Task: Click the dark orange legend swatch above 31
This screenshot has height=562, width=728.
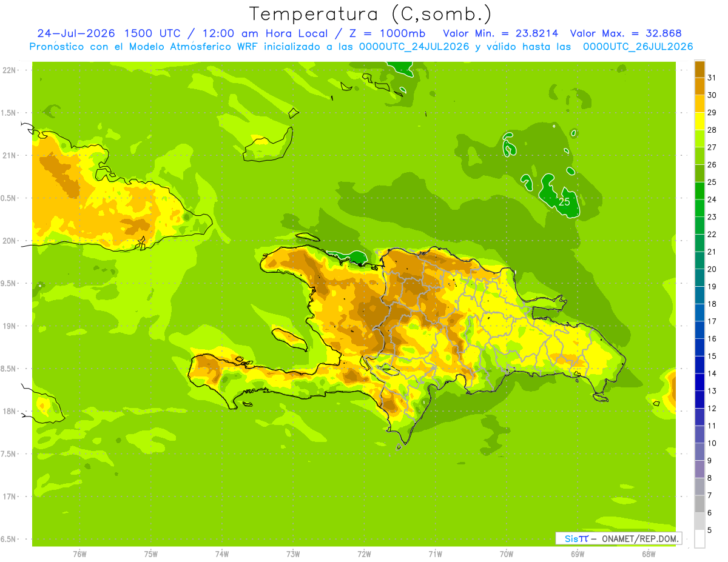Action: point(699,69)
